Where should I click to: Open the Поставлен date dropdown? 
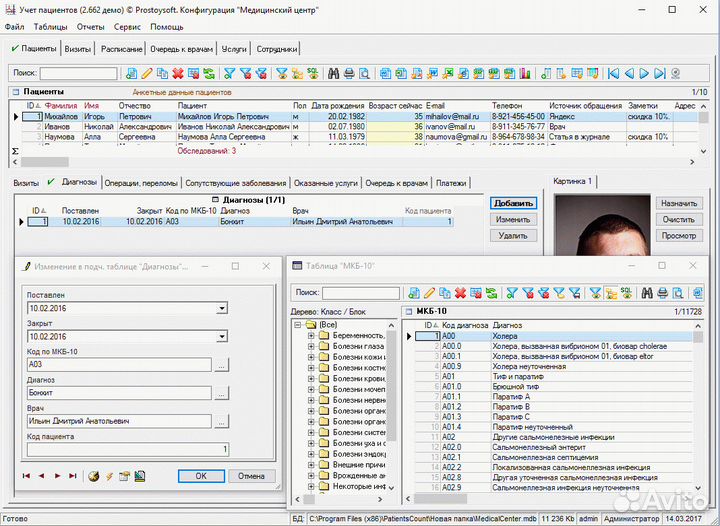point(221,309)
